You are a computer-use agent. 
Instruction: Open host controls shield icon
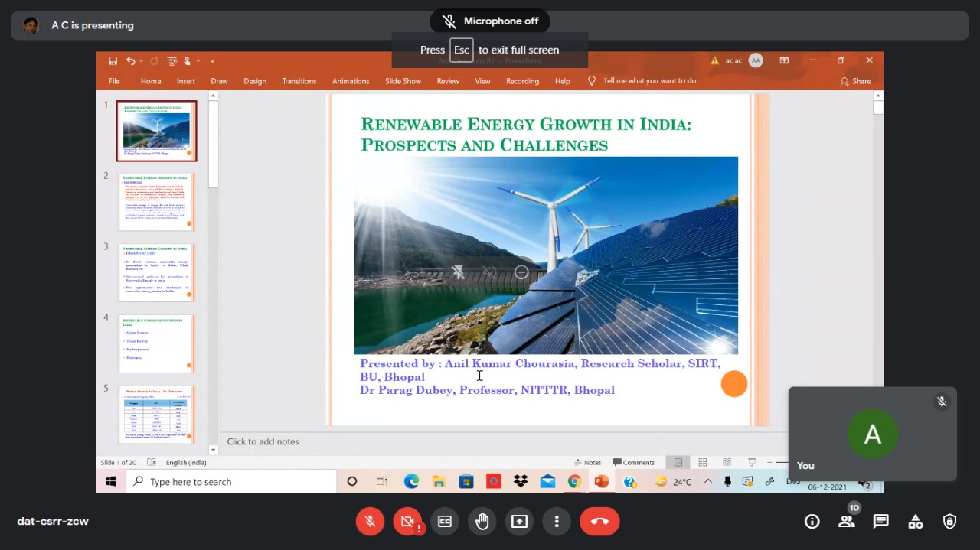950,522
